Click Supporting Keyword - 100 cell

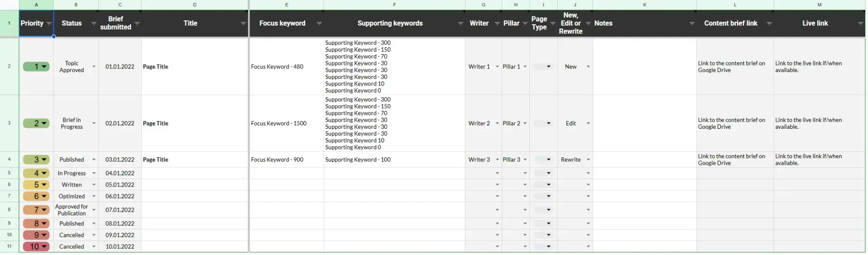click(x=394, y=160)
